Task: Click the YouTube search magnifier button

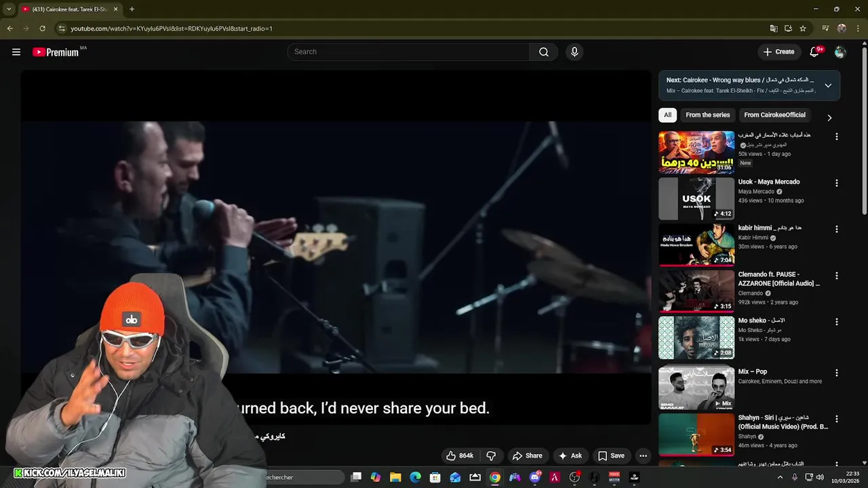Action: [x=544, y=52]
